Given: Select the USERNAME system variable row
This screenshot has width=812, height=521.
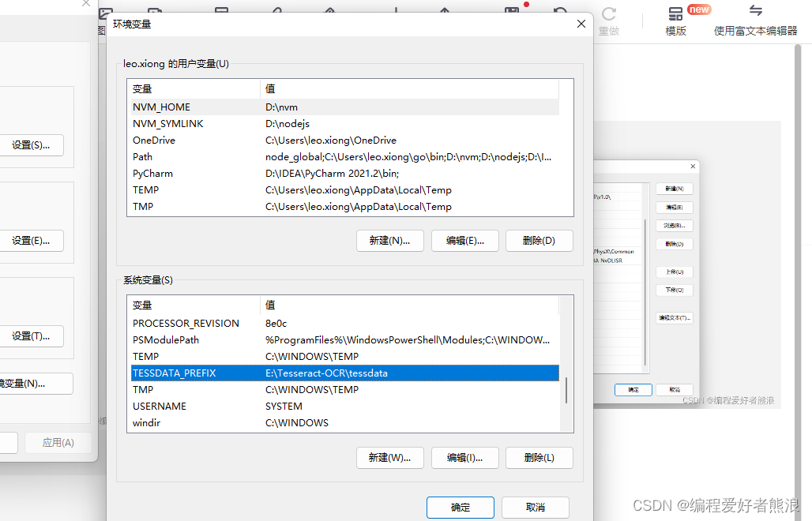Looking at the screenshot, I should [x=345, y=406].
